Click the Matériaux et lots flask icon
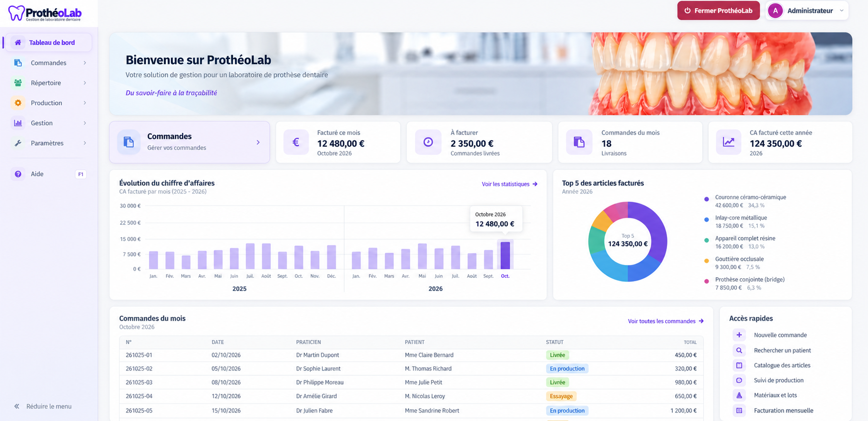 pyautogui.click(x=739, y=395)
